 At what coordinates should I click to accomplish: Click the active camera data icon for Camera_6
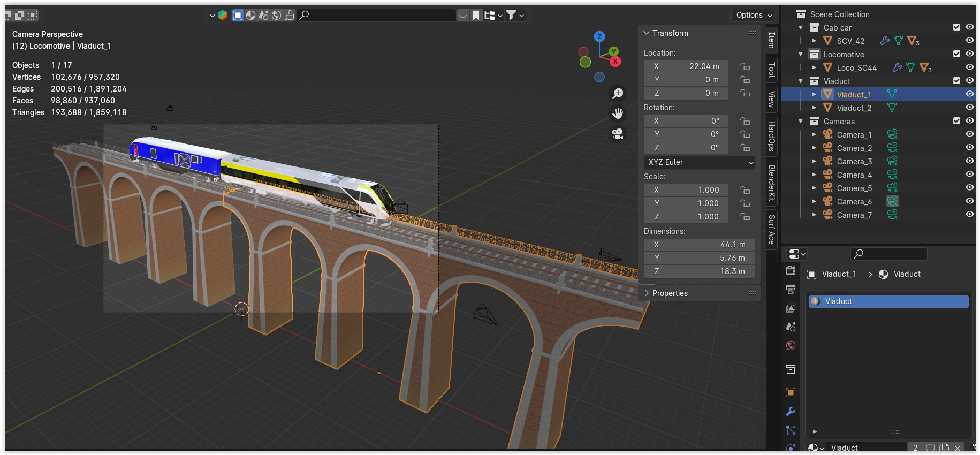click(x=892, y=201)
